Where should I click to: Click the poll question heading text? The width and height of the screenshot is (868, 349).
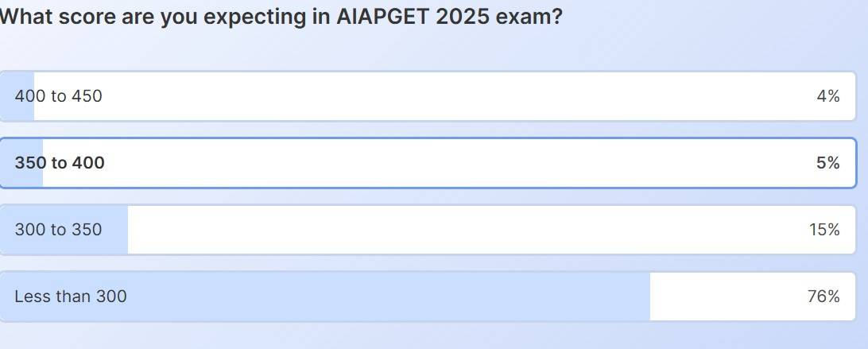[x=281, y=17]
